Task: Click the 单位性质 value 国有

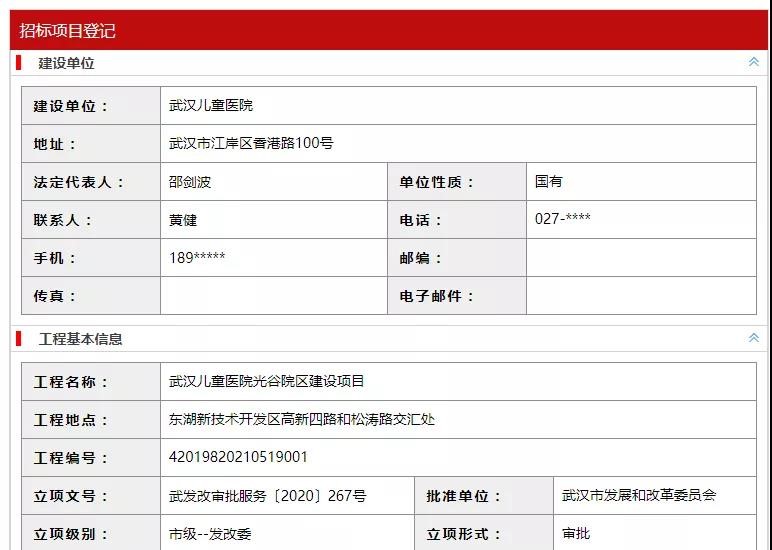Action: 548,181
